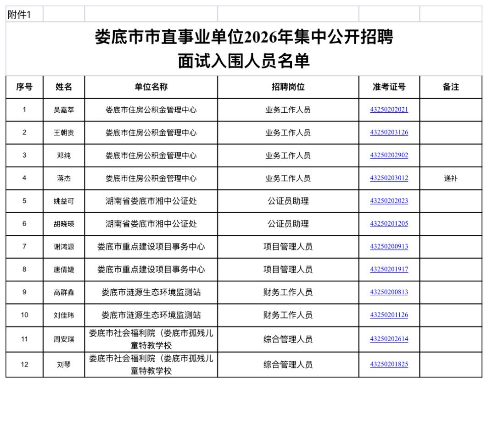Image resolution: width=487 pixels, height=448 pixels.
Task: Select the 备注 column header
Action: (451, 87)
